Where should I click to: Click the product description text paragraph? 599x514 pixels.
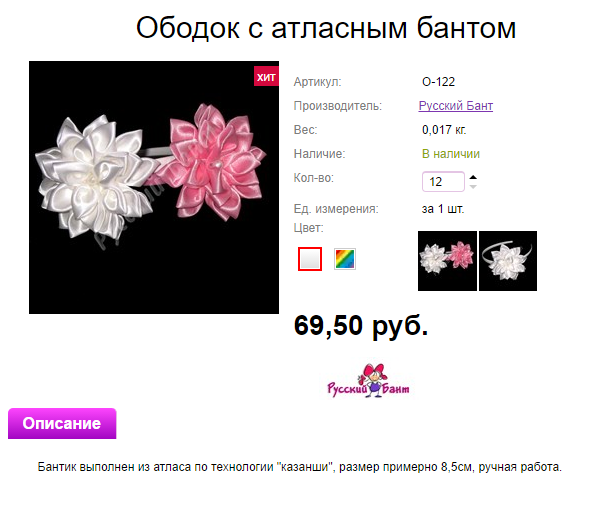coord(300,467)
